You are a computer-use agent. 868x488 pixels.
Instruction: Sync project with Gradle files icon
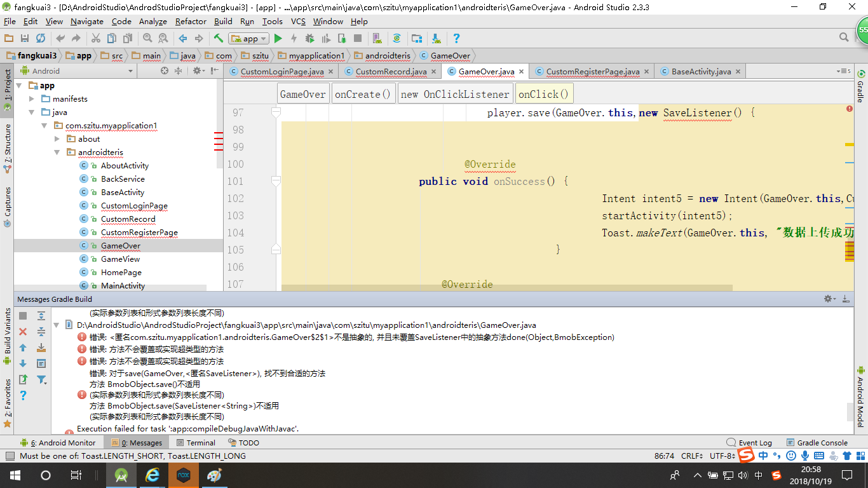click(397, 39)
